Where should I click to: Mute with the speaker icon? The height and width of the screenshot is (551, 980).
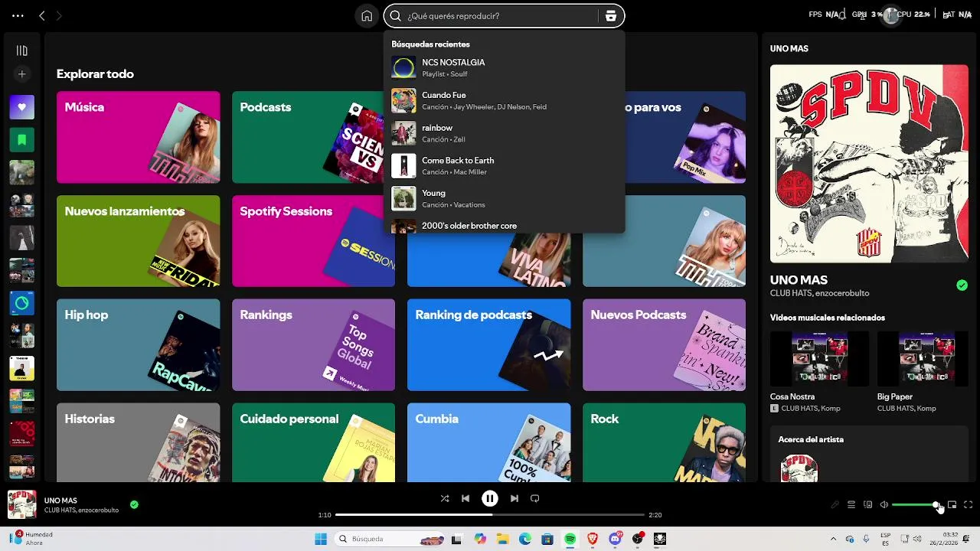(884, 505)
